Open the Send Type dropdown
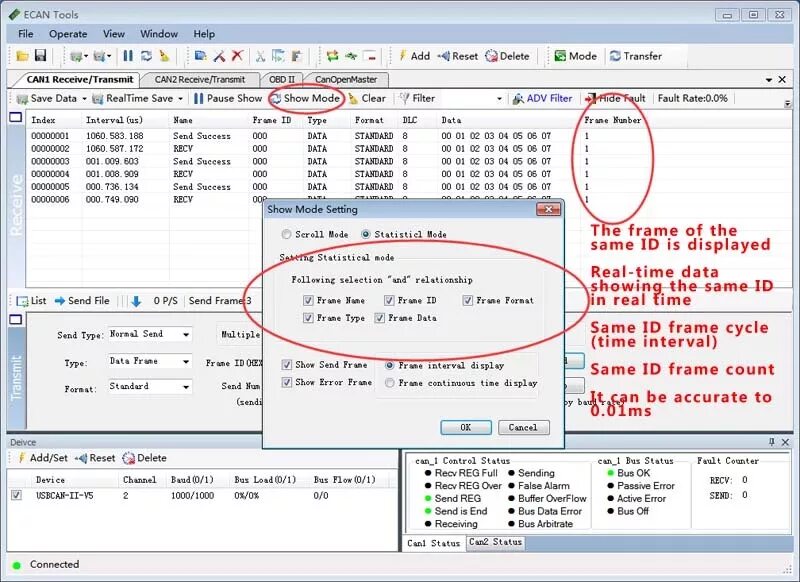Viewport: 800px width, 582px height. (186, 335)
